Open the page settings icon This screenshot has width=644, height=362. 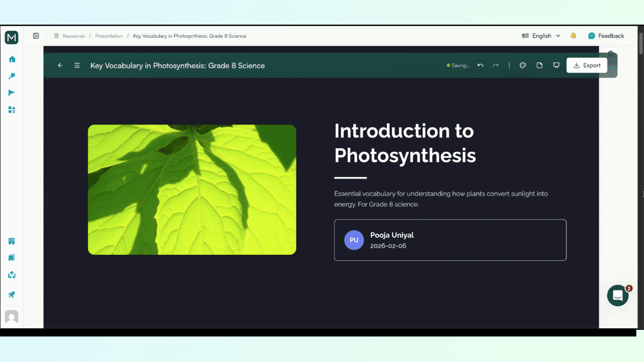(539, 65)
